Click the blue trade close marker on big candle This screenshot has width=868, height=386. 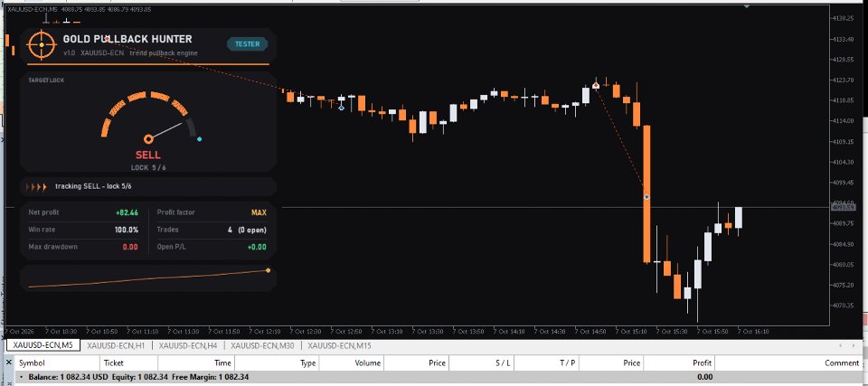(646, 197)
